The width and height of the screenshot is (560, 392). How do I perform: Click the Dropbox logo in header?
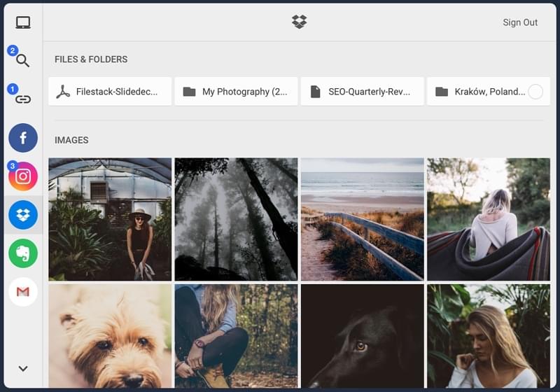(x=299, y=22)
